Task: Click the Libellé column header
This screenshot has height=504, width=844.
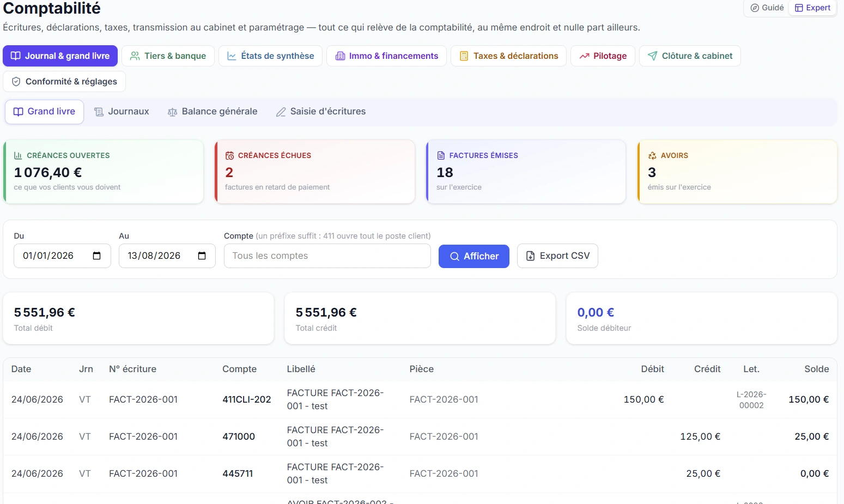Action: pos(301,369)
